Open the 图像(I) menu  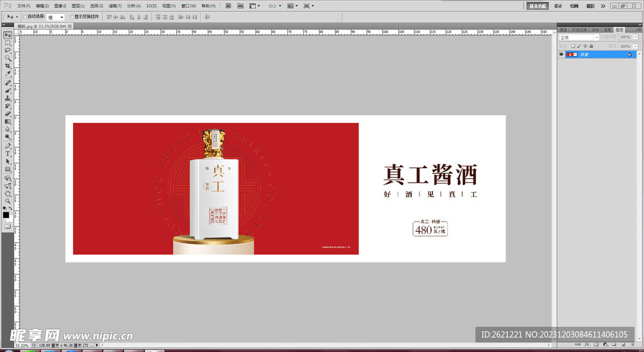(x=60, y=6)
